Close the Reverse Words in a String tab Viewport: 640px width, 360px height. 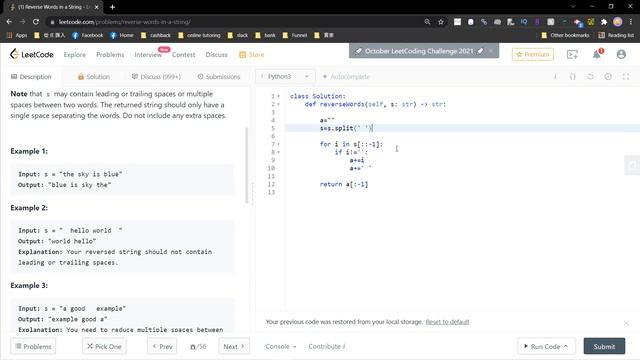[97, 7]
